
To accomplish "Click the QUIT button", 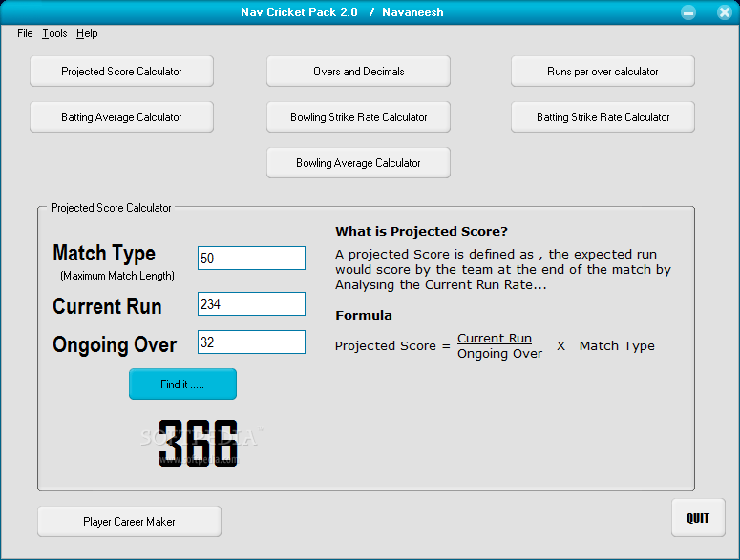I will (x=698, y=518).
